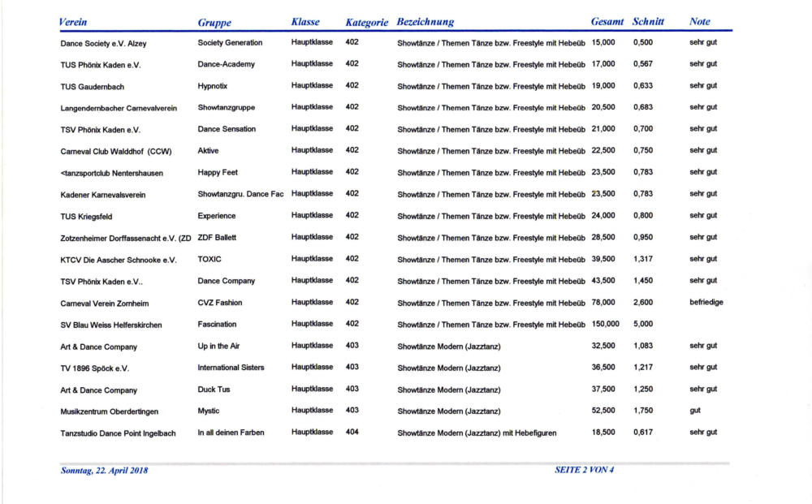Select the Note column header

tap(699, 22)
